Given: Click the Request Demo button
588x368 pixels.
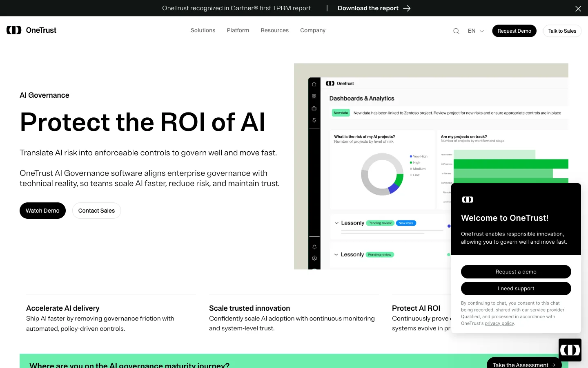Looking at the screenshot, I should (x=514, y=31).
